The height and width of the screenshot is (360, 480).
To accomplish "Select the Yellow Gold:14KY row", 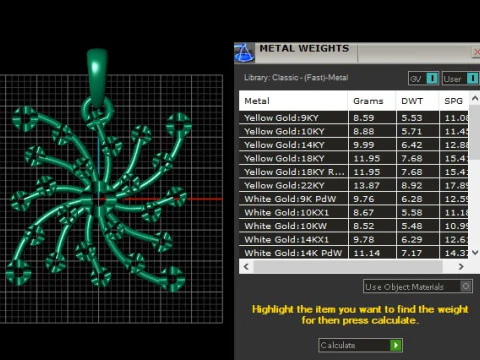I will 354,145.
